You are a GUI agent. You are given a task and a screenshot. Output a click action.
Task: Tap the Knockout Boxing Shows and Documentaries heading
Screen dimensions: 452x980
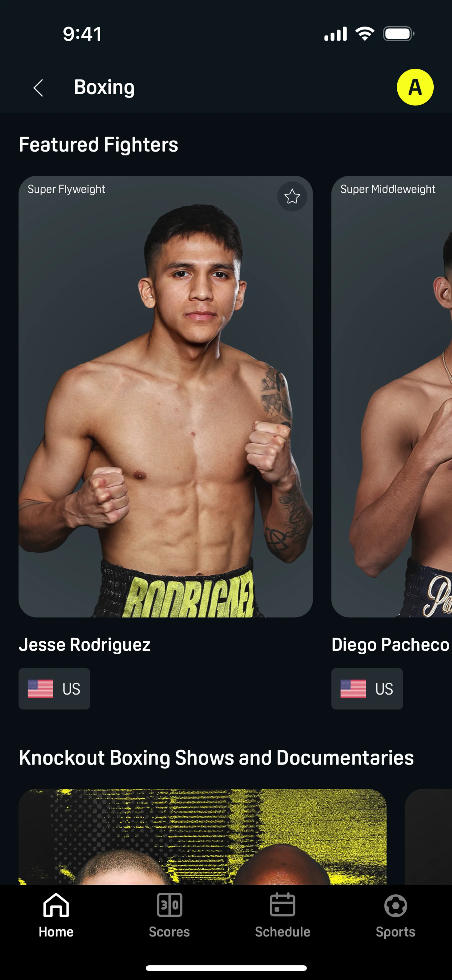[217, 757]
